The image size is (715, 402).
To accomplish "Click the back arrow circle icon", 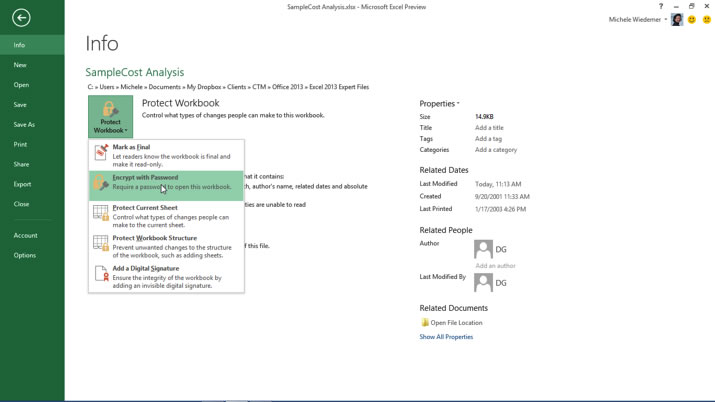I will coord(21,17).
